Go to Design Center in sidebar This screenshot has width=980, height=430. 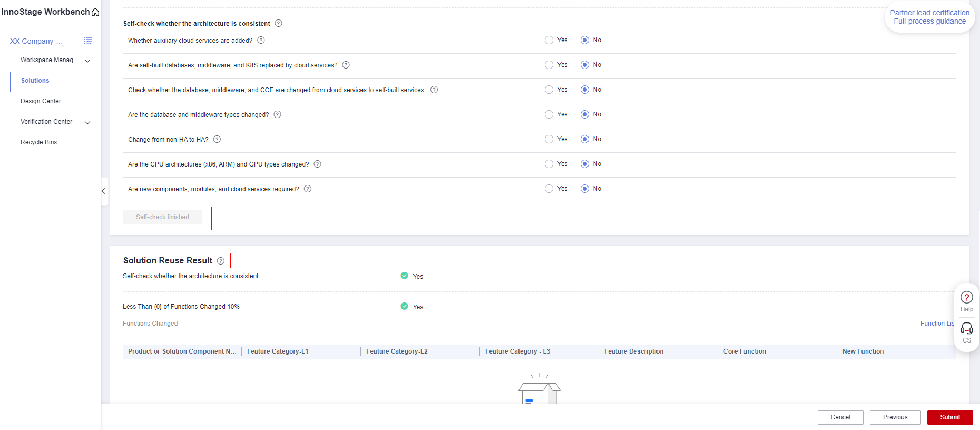41,101
